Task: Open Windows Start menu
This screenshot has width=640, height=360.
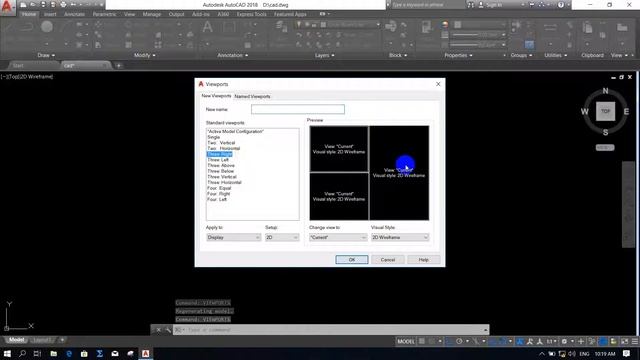Action: 7,353
